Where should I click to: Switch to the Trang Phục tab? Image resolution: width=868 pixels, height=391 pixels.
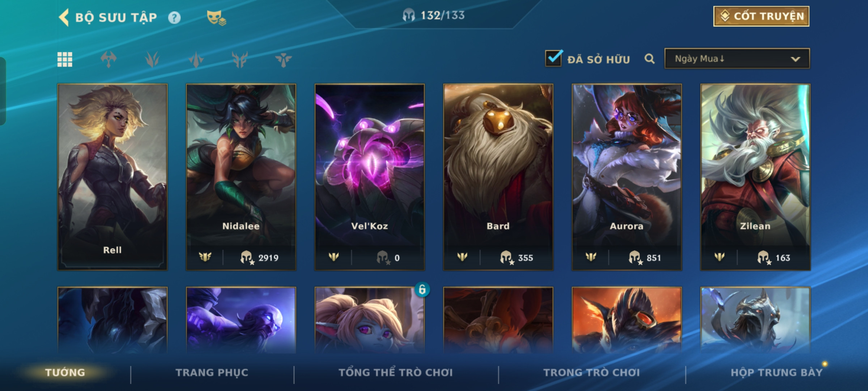(x=212, y=373)
